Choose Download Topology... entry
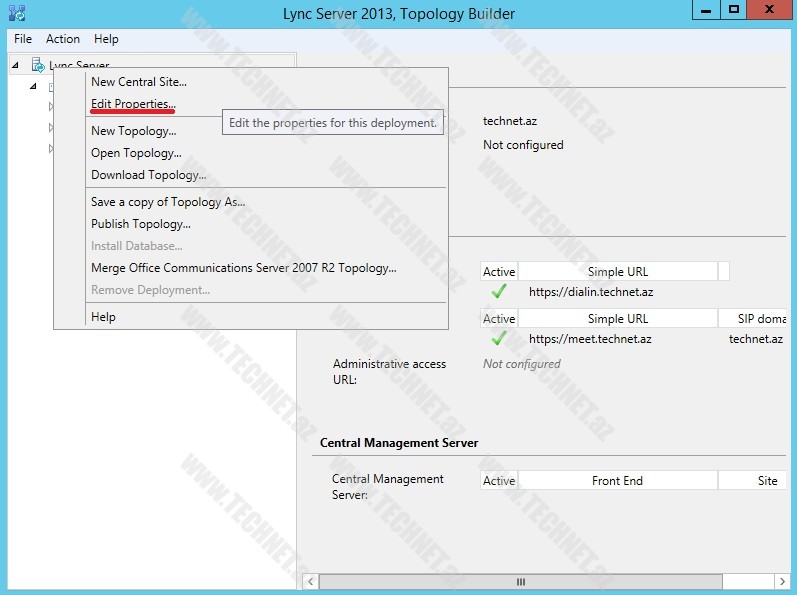Image resolution: width=797 pixels, height=595 pixels. [x=148, y=175]
